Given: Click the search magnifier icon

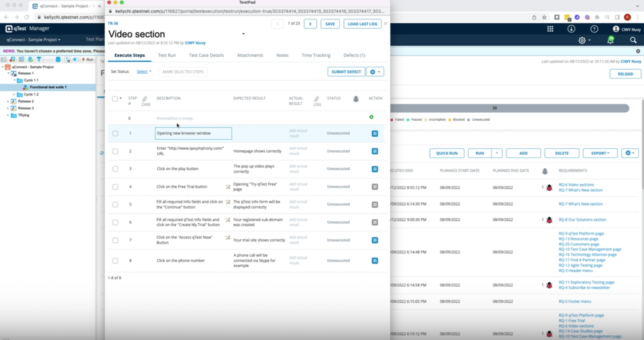Looking at the screenshot, I should pos(633,40).
